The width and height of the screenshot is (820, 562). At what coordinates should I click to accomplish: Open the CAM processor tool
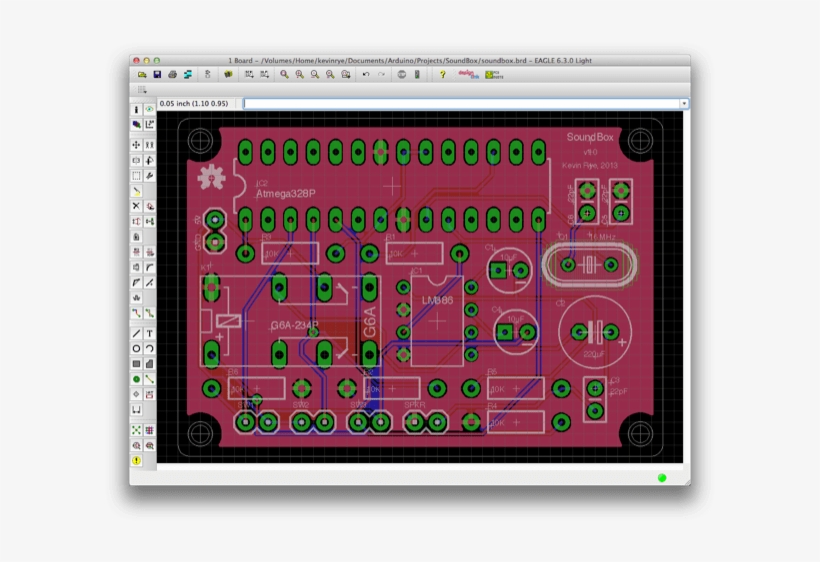click(x=188, y=75)
